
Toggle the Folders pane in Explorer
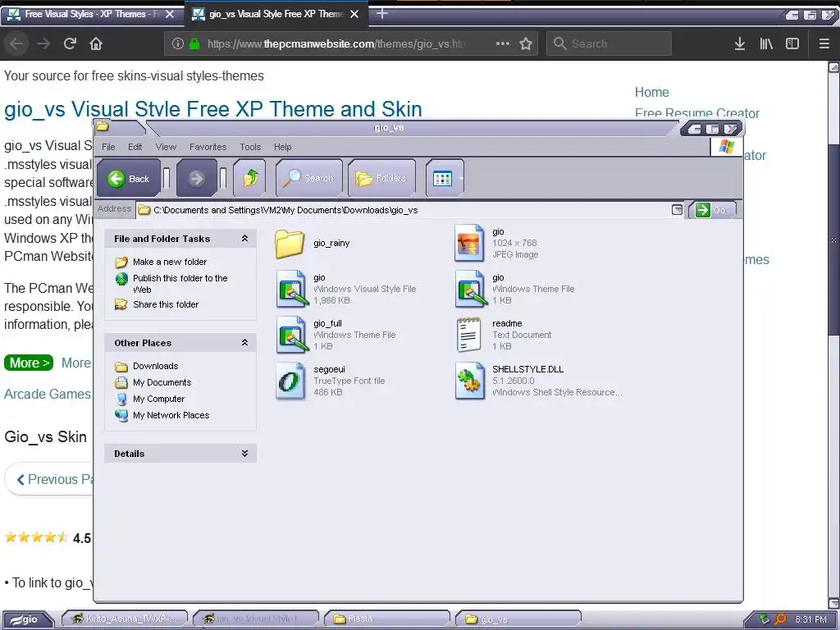381,178
